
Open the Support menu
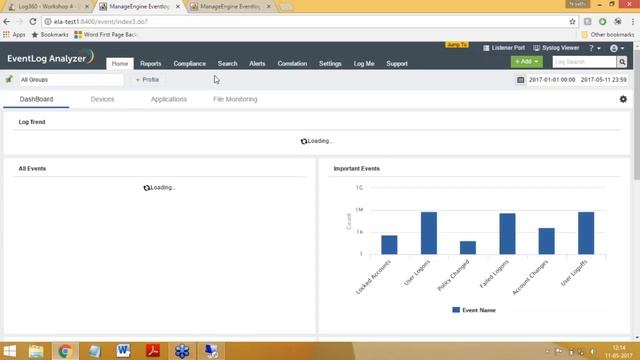tap(397, 64)
